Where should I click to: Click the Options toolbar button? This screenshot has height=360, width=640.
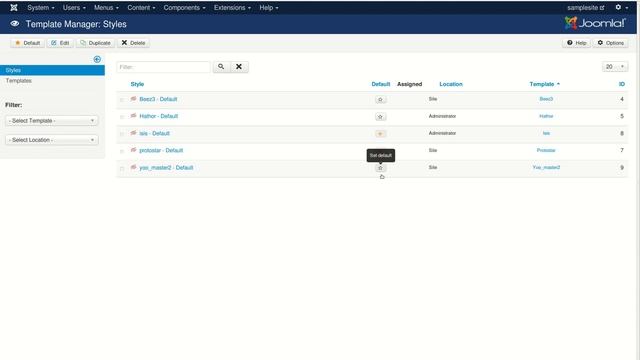[611, 43]
